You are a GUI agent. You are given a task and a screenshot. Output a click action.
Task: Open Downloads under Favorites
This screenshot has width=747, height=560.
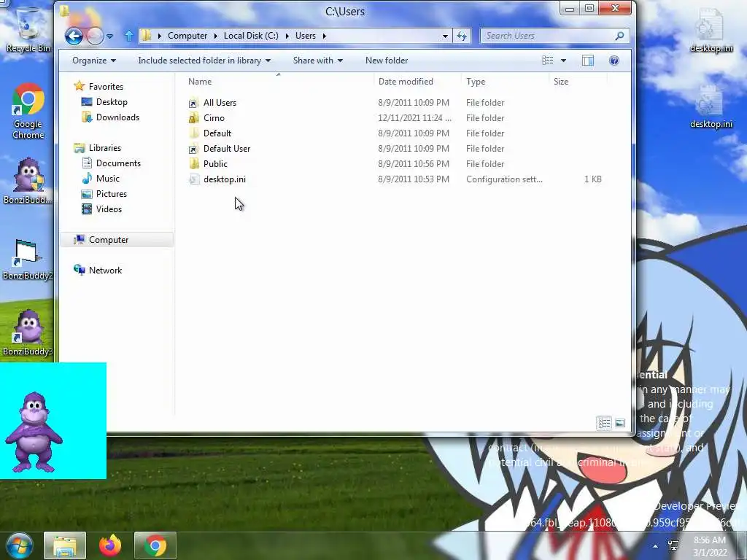click(x=117, y=117)
